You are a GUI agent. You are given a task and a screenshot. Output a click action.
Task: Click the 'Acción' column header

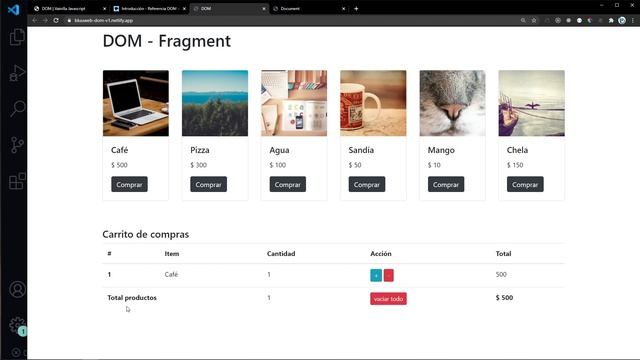[381, 253]
